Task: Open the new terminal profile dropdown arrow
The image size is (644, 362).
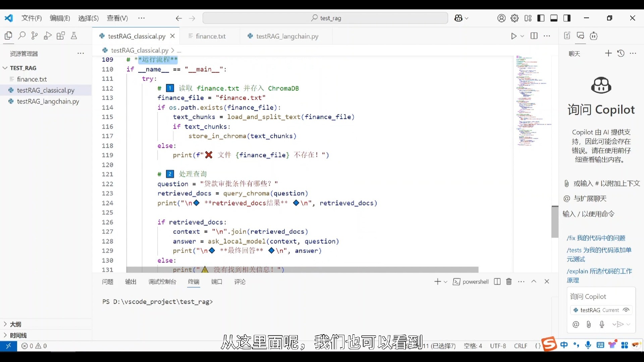Action: click(x=446, y=282)
